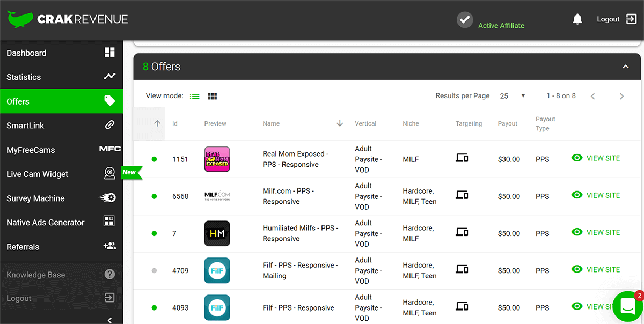Toggle status dot for offer 4709

155,270
